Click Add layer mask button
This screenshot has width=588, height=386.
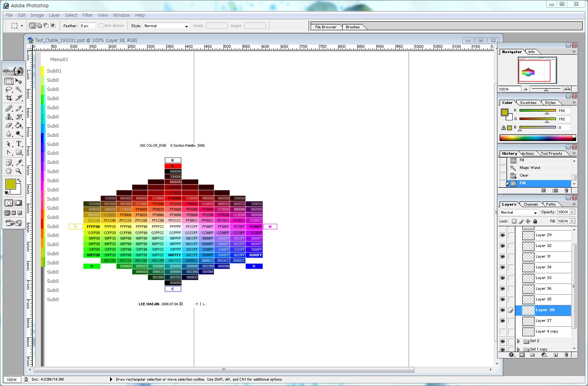(522, 355)
